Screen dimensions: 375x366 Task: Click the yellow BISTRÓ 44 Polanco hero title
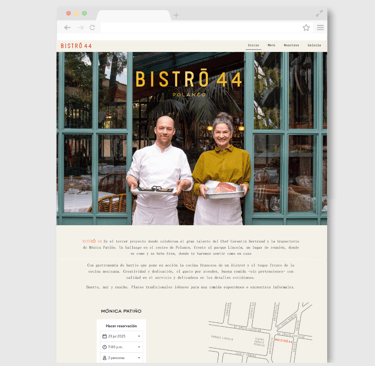(x=189, y=83)
